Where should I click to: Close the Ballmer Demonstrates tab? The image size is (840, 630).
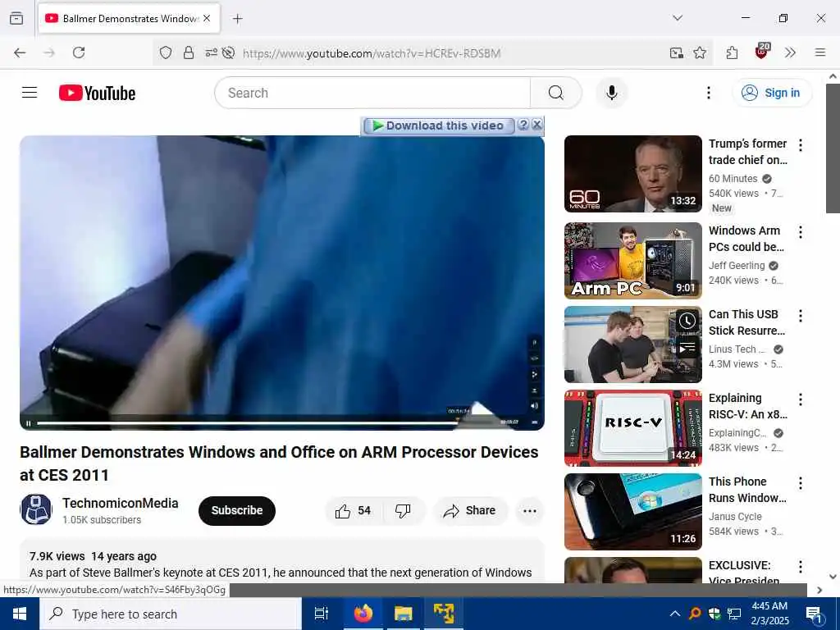[207, 18]
